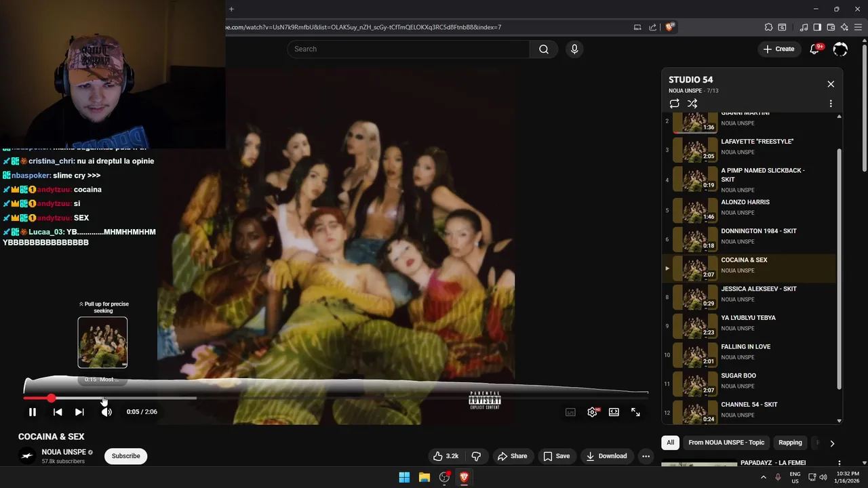Open the Windows Start menu
The image size is (868, 488).
404,477
